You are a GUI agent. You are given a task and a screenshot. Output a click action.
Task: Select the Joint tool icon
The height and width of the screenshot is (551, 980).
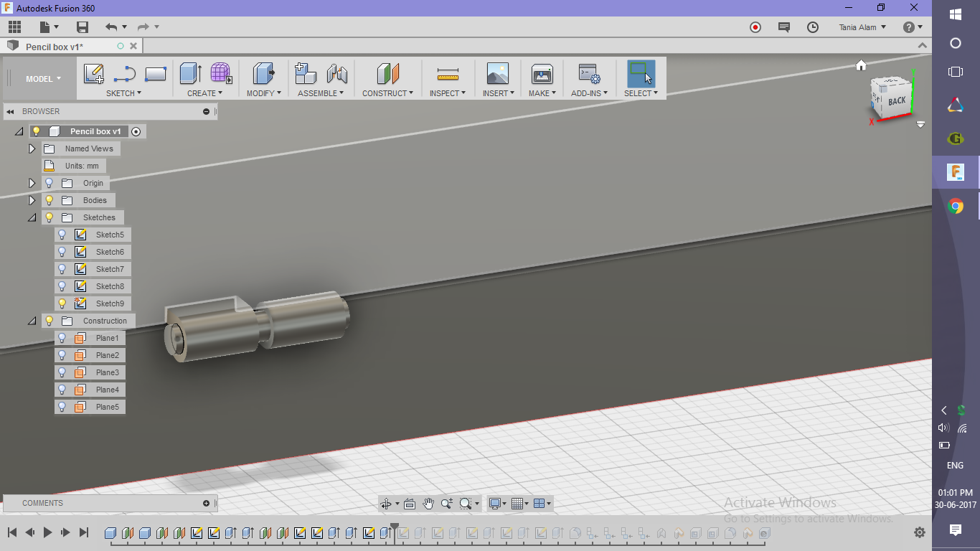click(x=336, y=74)
